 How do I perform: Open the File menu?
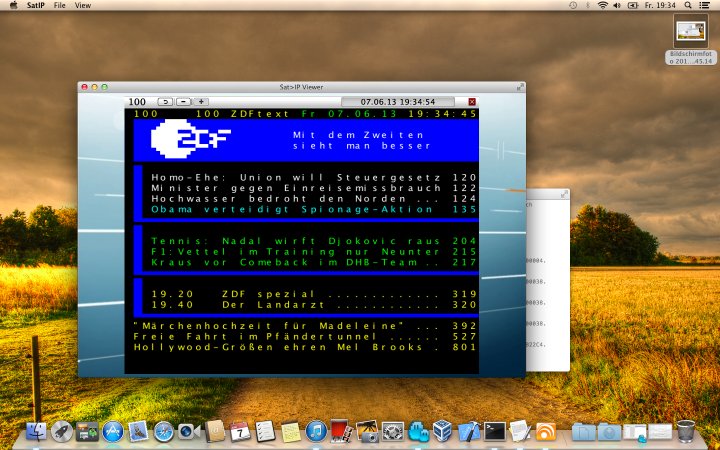pyautogui.click(x=60, y=6)
